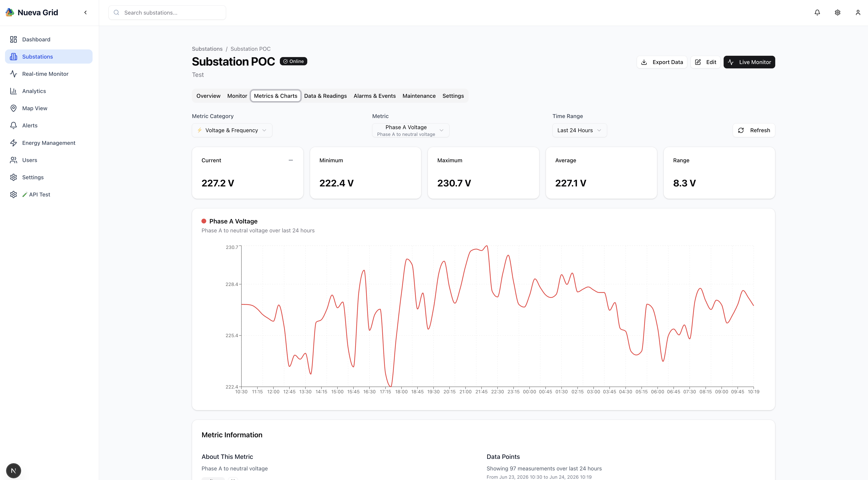Switch to the Data & Readings tab

326,96
